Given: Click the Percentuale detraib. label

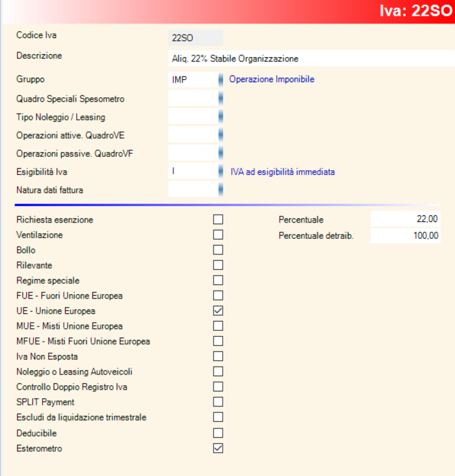Looking at the screenshot, I should tap(316, 236).
